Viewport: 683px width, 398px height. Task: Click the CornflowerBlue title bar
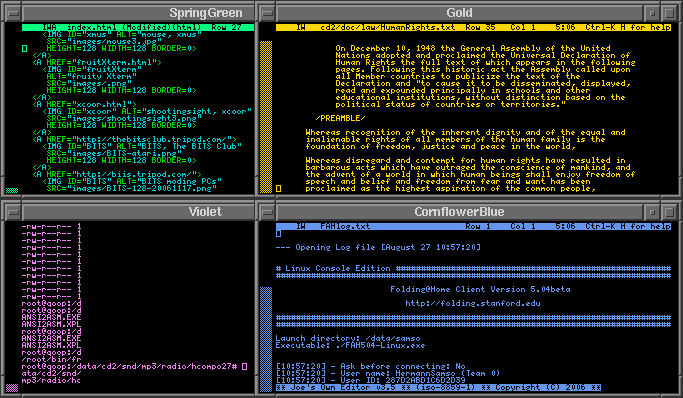tap(460, 212)
